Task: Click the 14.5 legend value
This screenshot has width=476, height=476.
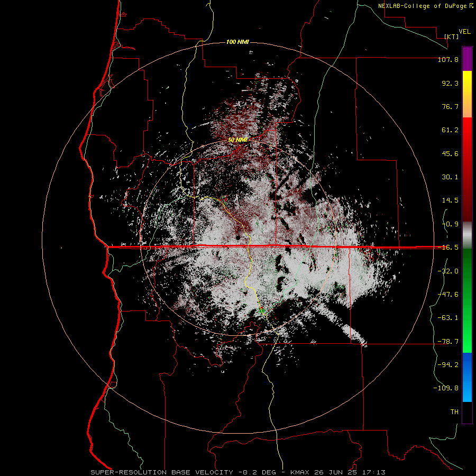Action: tap(450, 200)
